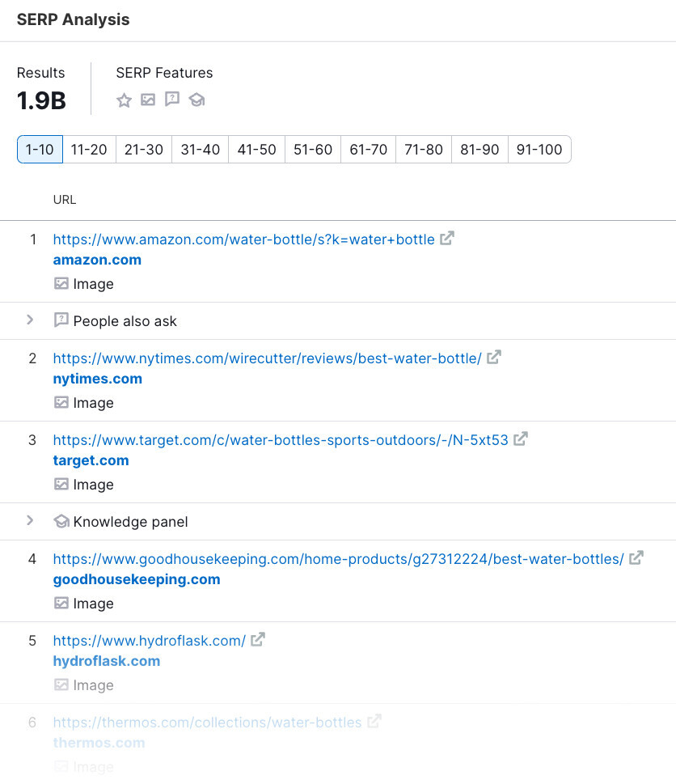
Task: Click the Image icon beside nytimes.com
Action: [x=61, y=402]
